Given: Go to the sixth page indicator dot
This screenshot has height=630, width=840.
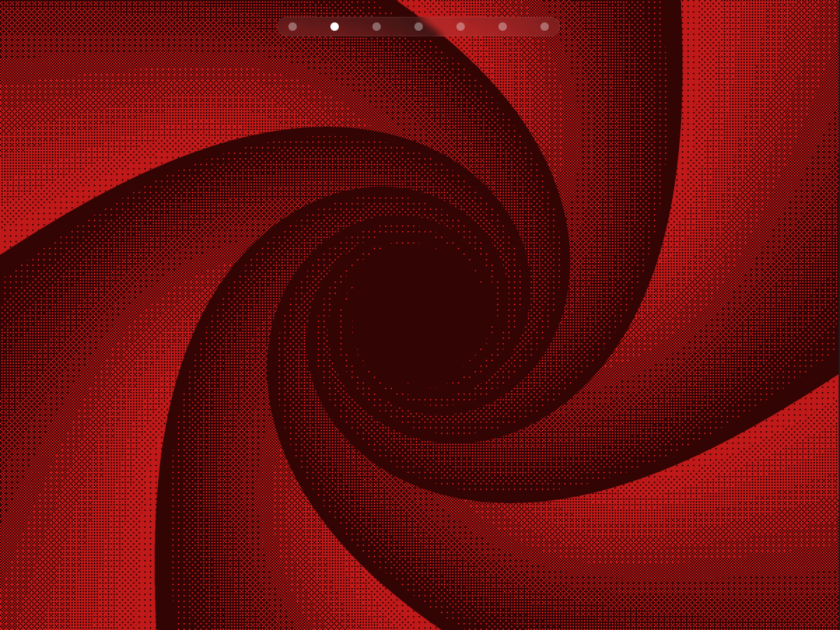Looking at the screenshot, I should tap(503, 27).
